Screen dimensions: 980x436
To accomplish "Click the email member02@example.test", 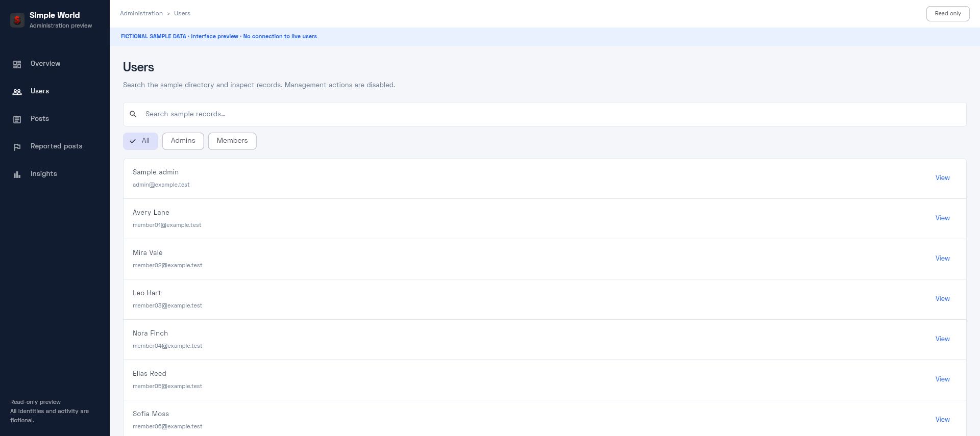I will tap(167, 266).
